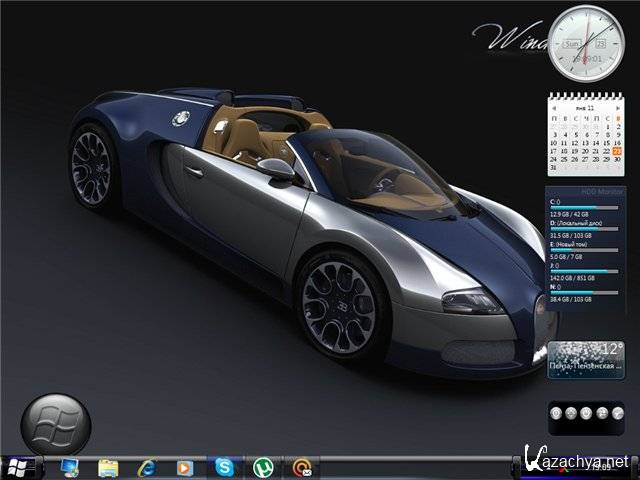This screenshot has height=480, width=640.
Task: Click the large Windows orb on desktop
Action: coord(55,424)
